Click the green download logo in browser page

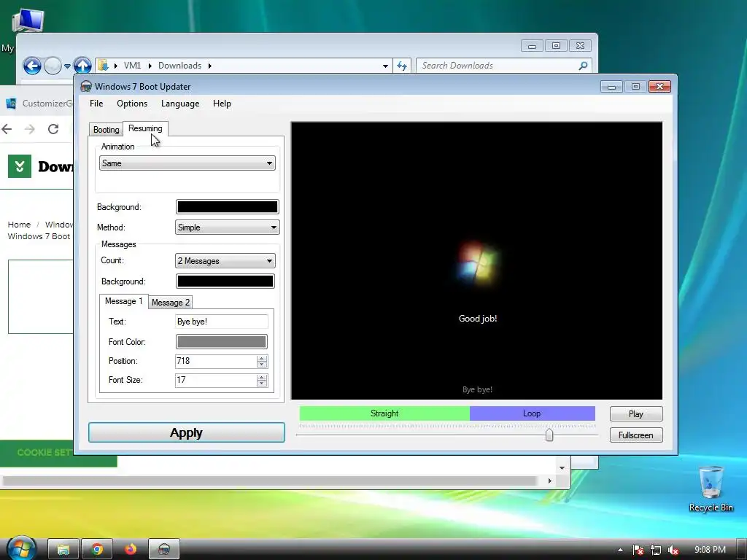[20, 166]
